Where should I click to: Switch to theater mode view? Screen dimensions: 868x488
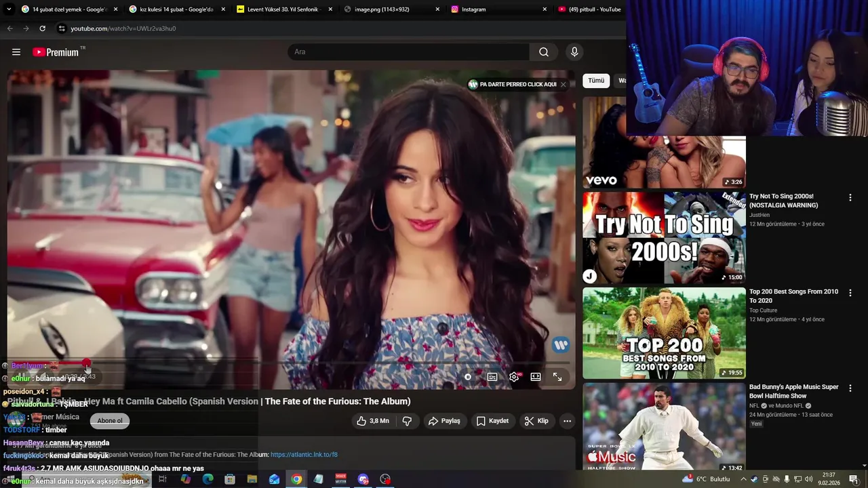[x=536, y=377]
